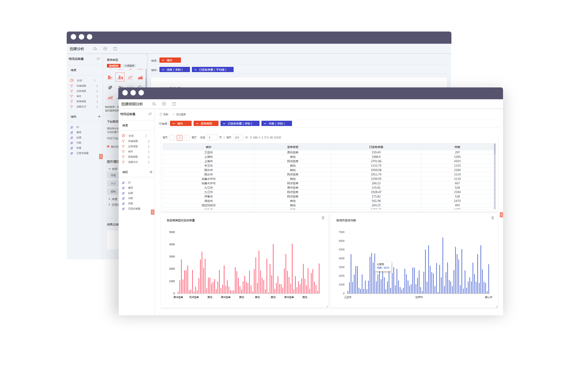Switch to the 基础图表 tab

pyautogui.click(x=114, y=66)
